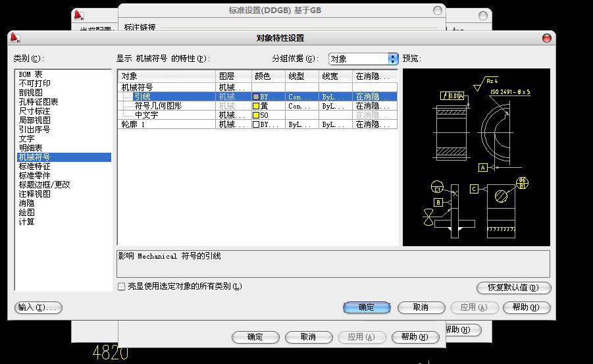This screenshot has height=364, width=593.
Task: Click 机械... layer cell of 中文字 row
Action: pyautogui.click(x=234, y=115)
